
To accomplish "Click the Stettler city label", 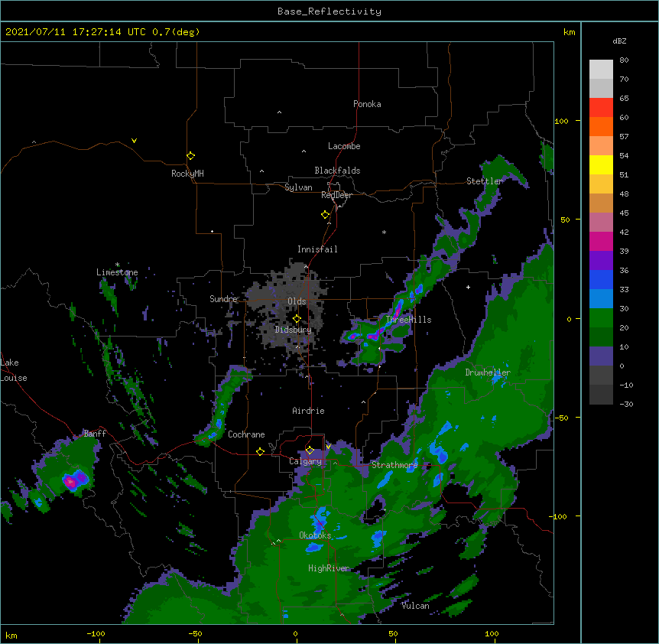I will coord(485,181).
